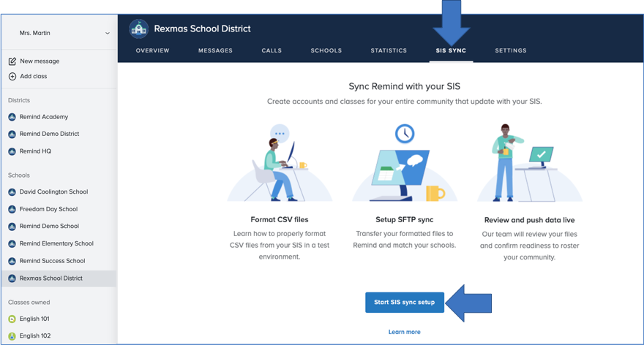
Task: Click the Remind Demo School icon
Action: coord(12,227)
